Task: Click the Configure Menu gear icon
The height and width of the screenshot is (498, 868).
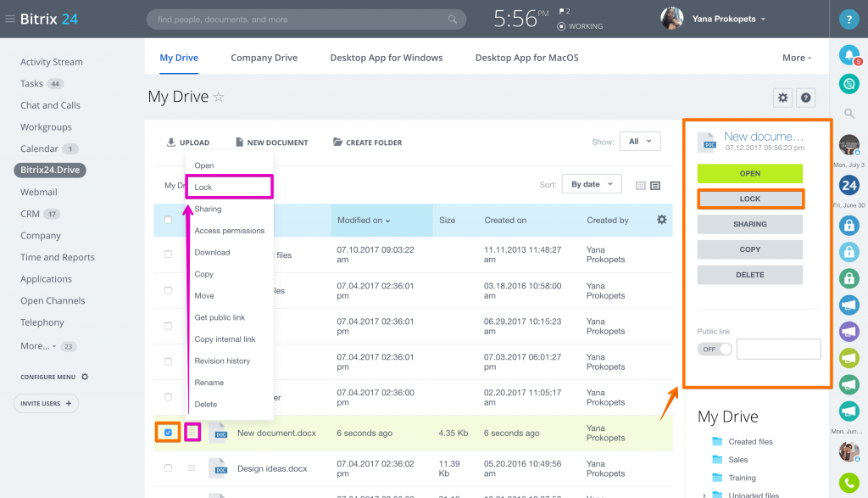Action: pyautogui.click(x=85, y=377)
